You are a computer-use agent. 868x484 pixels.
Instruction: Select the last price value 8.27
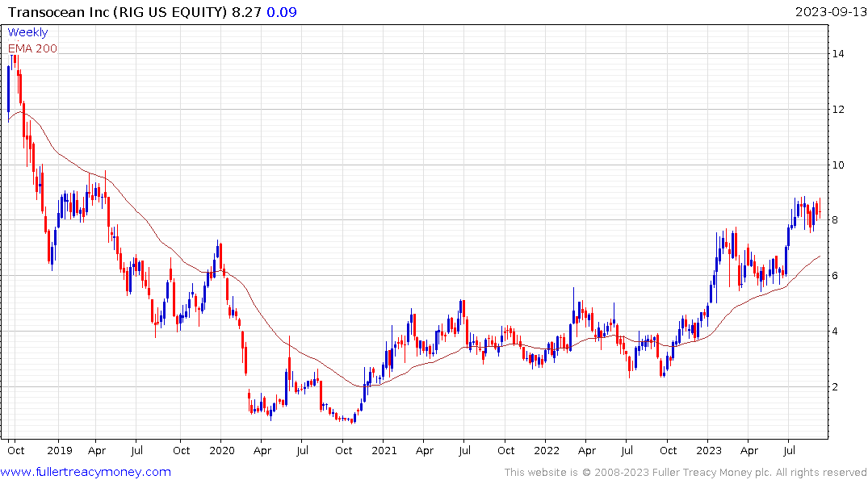246,12
